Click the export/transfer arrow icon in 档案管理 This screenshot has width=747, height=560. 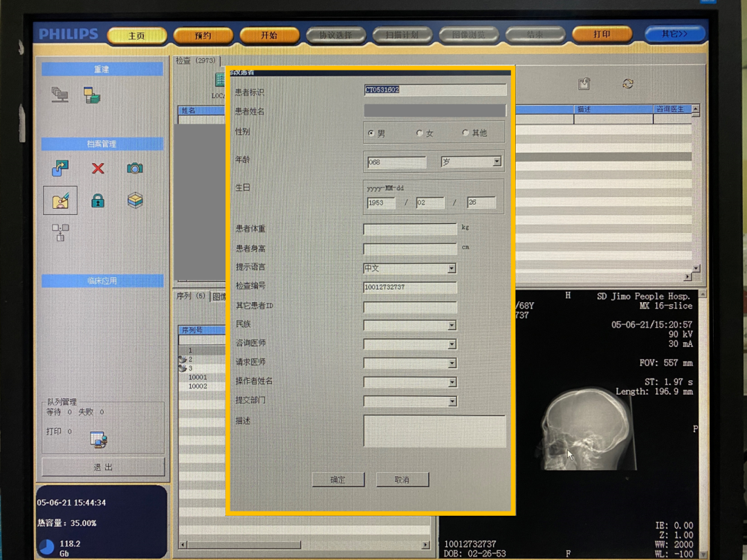pos(60,168)
